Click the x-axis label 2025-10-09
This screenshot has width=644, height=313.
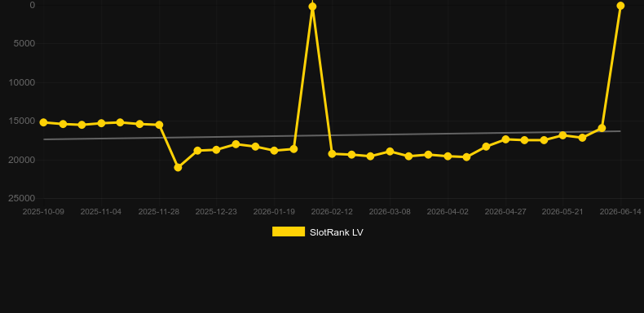[x=43, y=212]
